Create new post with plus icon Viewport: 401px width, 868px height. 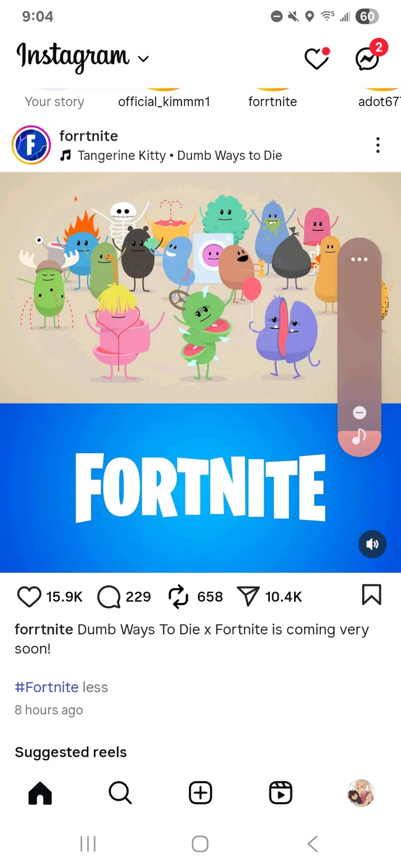tap(200, 793)
